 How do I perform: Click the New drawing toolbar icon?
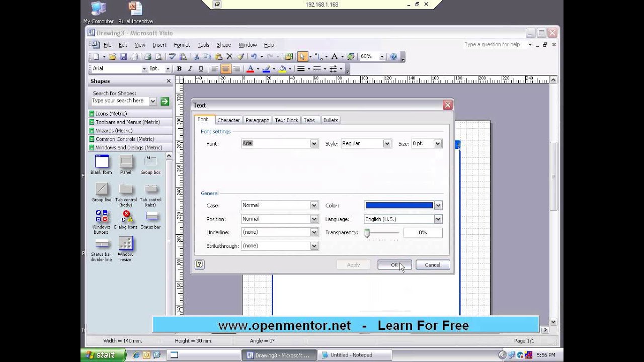tap(96, 57)
